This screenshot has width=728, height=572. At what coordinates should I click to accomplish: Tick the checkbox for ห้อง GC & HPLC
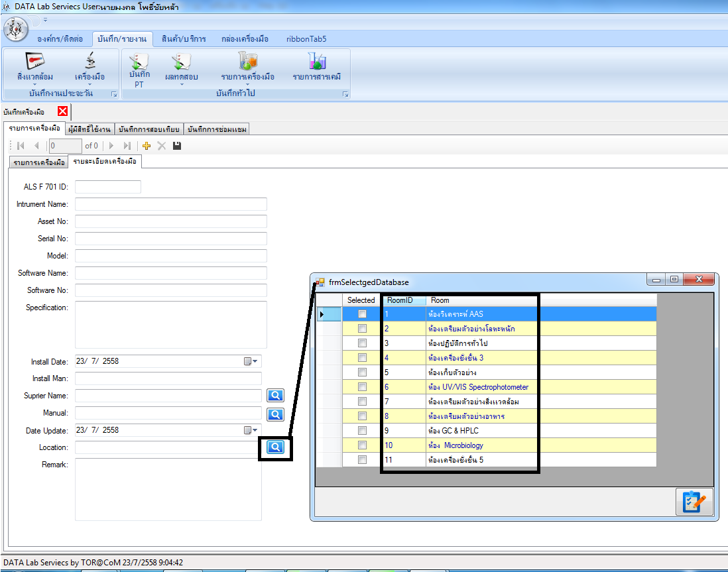pos(362,431)
